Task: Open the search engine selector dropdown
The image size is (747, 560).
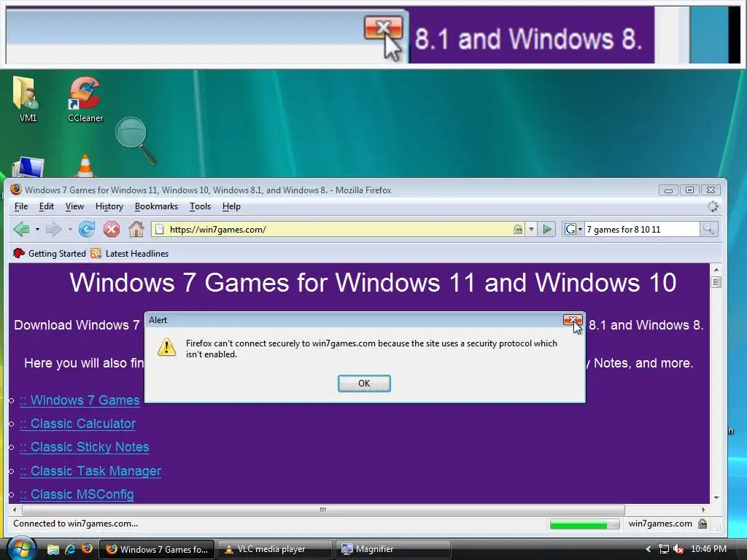Action: click(580, 230)
